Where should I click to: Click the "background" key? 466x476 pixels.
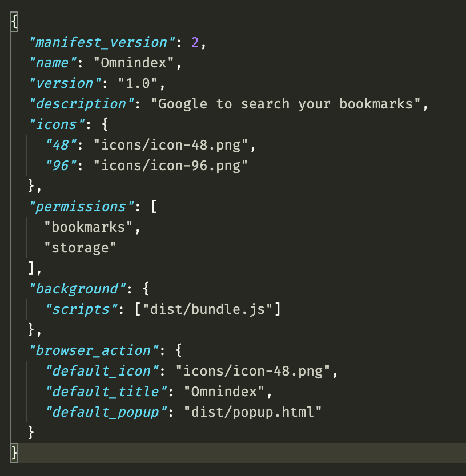point(77,289)
